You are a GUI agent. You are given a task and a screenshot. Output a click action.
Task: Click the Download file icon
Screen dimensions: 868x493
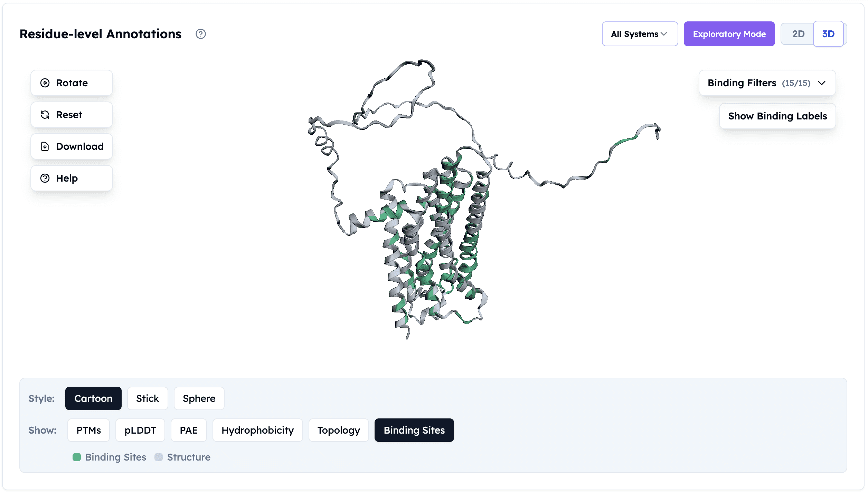click(x=45, y=146)
